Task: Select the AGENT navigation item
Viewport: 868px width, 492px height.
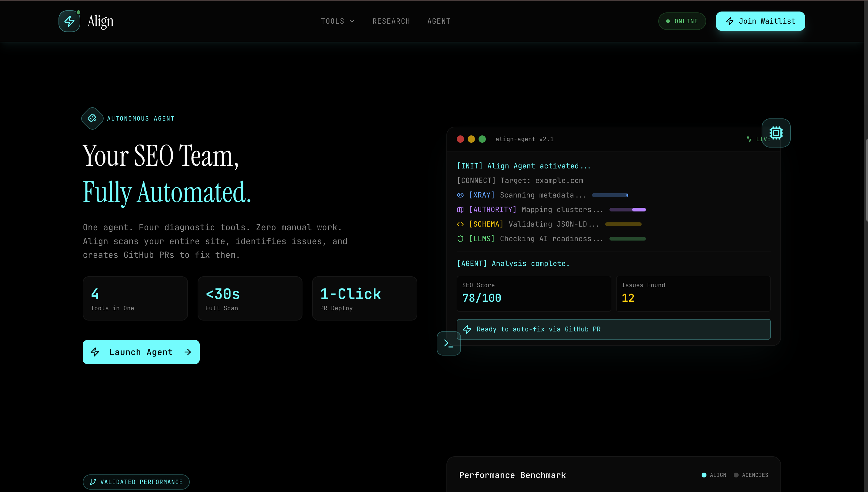Action: (x=439, y=21)
